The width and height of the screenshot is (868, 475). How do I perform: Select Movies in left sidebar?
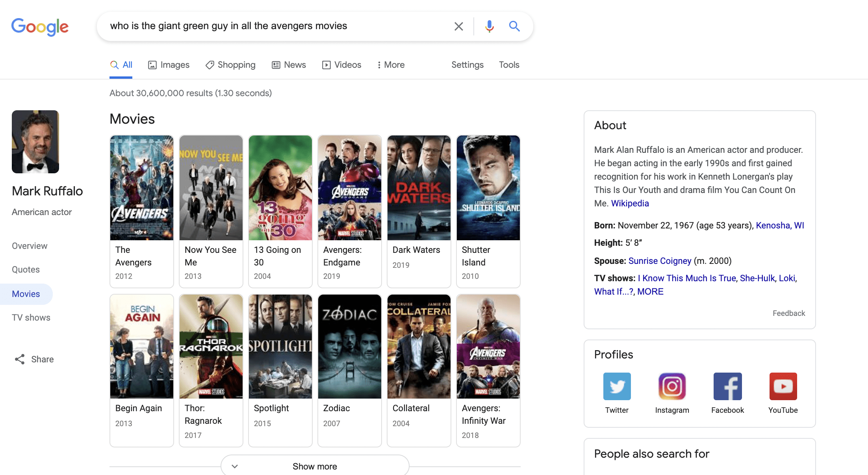(26, 294)
